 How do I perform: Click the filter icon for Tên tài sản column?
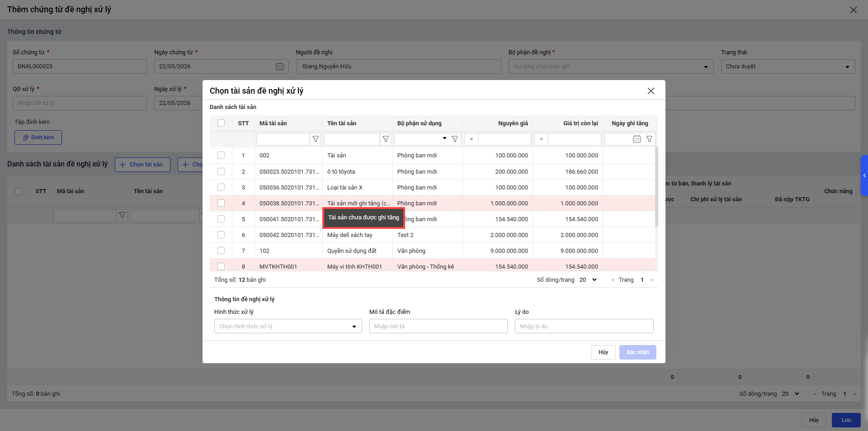tap(386, 139)
